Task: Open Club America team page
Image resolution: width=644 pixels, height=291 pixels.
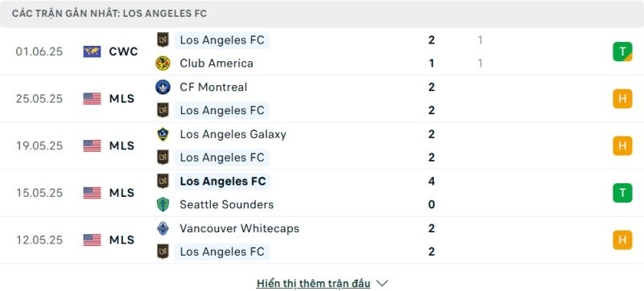Action: [217, 64]
